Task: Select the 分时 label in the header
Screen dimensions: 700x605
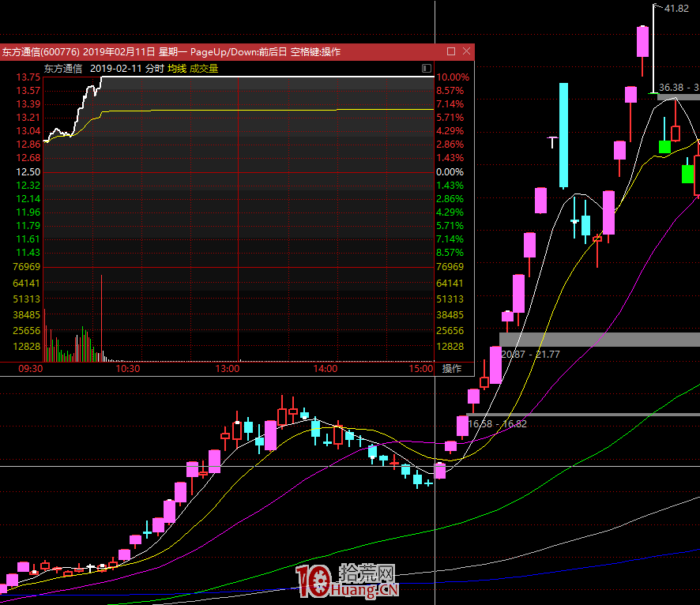Action: 154,69
